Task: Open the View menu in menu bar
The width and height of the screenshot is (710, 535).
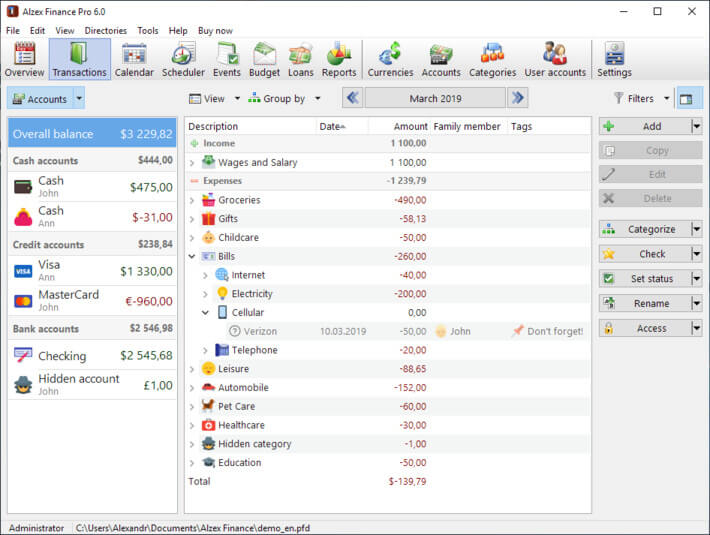Action: pos(65,31)
